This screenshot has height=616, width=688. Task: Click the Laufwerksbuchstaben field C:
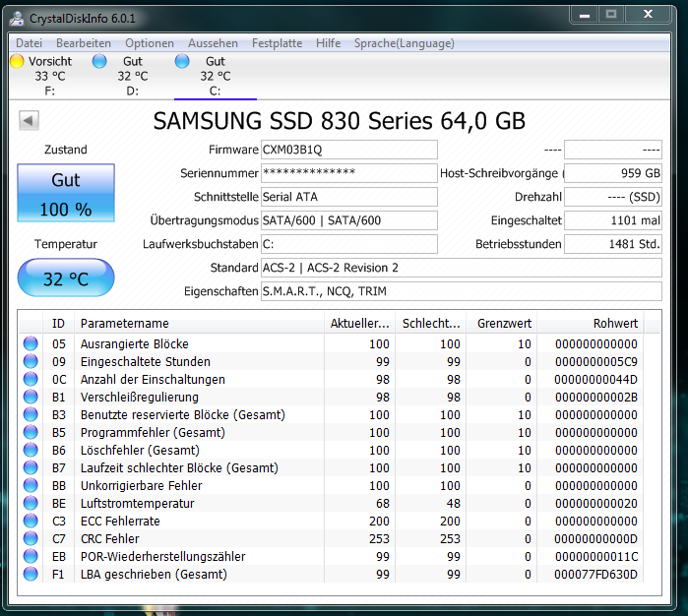(x=349, y=244)
